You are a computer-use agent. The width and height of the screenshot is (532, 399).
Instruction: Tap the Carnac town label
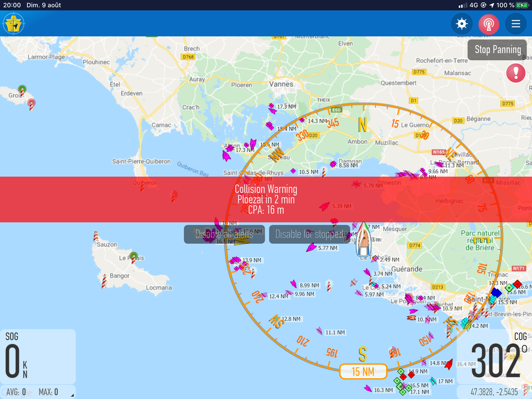pyautogui.click(x=161, y=125)
